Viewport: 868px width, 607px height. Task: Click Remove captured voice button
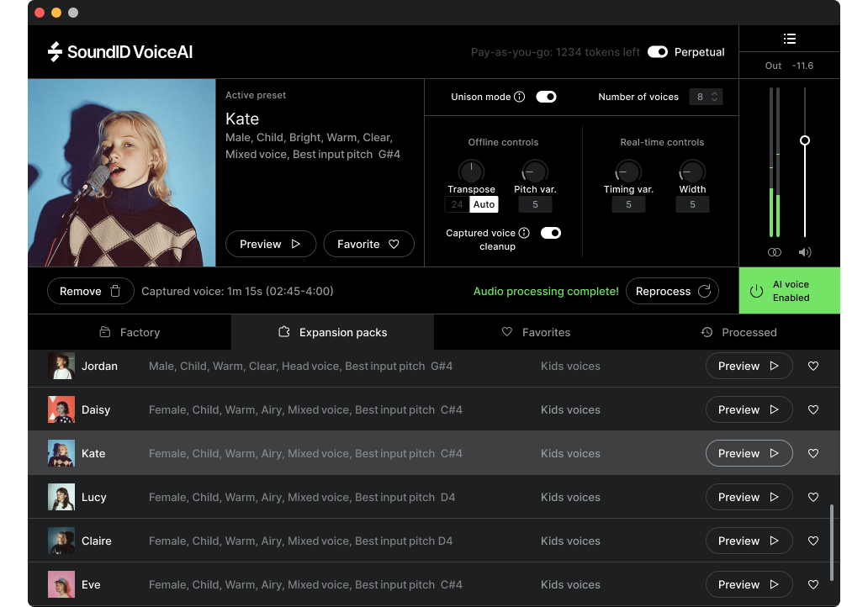pos(91,291)
